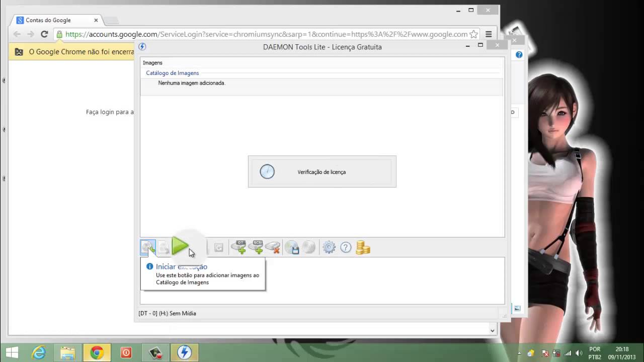The image size is (644, 362).
Task: Open a new Chrome tab
Action: [x=111, y=20]
